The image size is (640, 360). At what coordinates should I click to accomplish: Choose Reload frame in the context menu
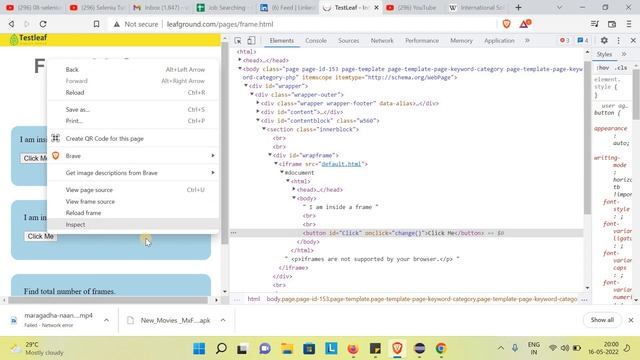tap(133, 213)
